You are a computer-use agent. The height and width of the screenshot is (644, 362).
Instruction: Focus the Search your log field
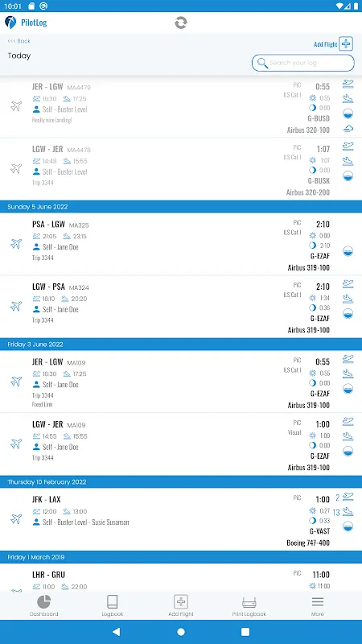pos(303,63)
